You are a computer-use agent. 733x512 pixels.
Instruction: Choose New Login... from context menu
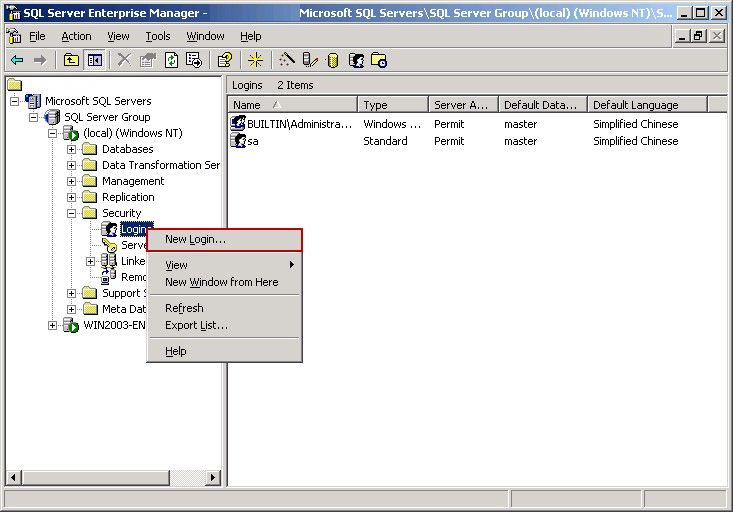[x=224, y=239]
